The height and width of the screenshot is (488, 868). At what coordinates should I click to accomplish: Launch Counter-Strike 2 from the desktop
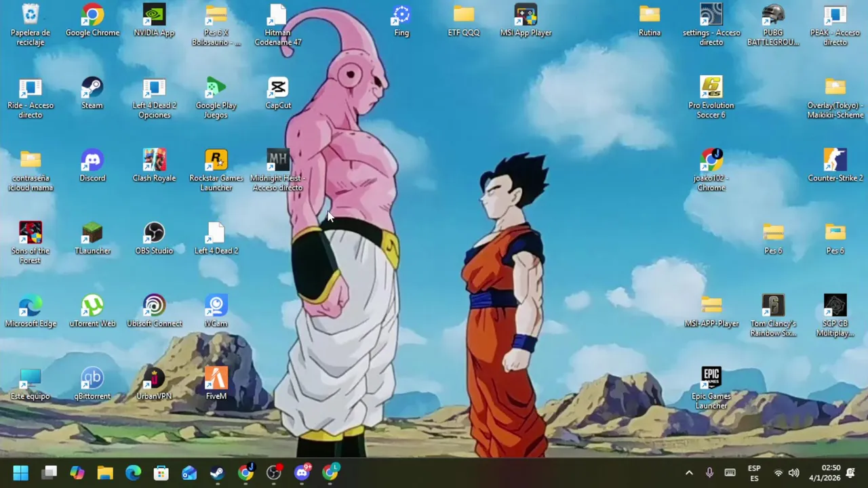tap(835, 166)
